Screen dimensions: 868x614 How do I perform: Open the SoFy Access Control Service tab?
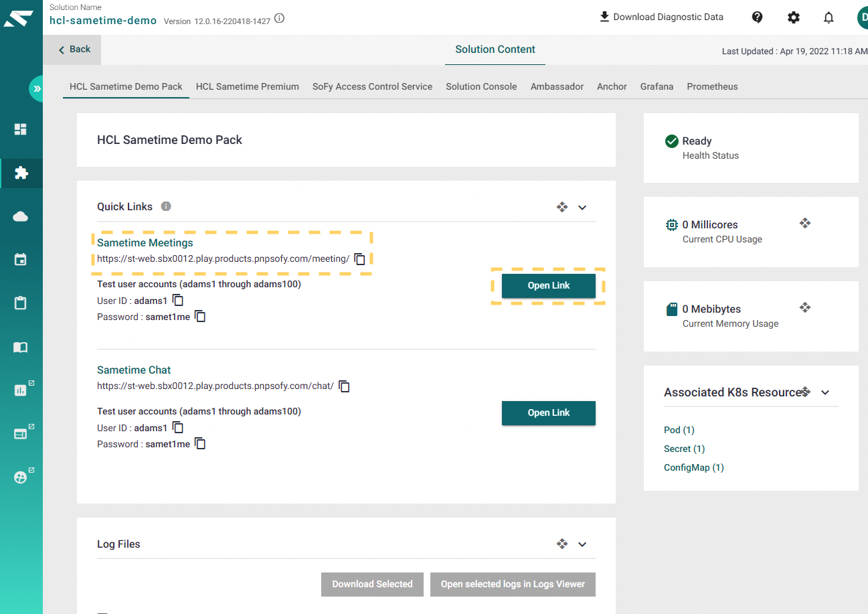(x=372, y=86)
